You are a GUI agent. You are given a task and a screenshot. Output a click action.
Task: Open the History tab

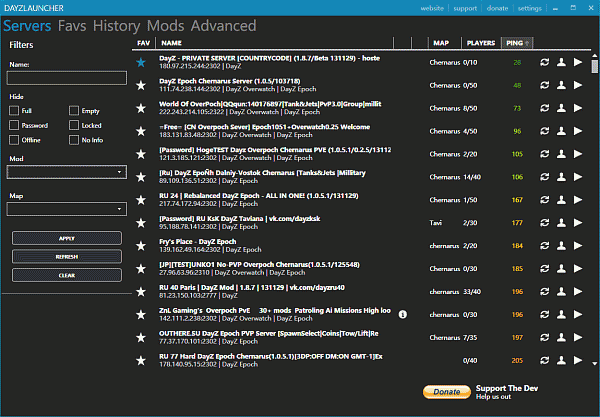pyautogui.click(x=116, y=26)
